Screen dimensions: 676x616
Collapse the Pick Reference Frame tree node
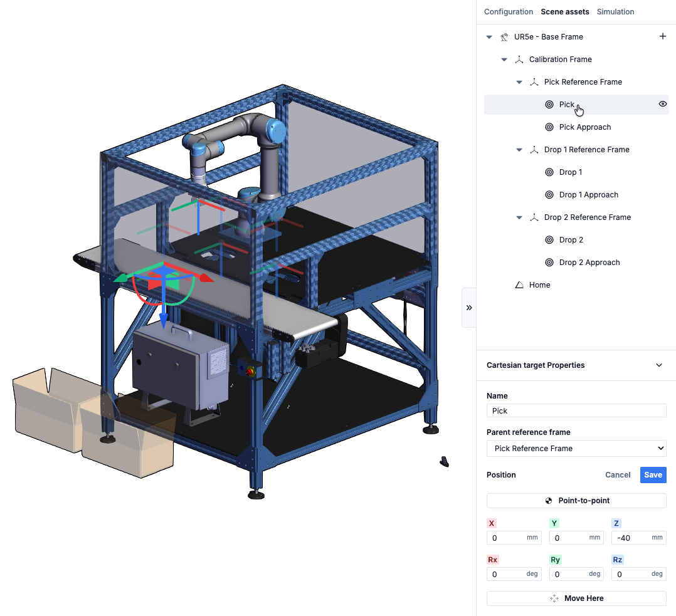coord(519,82)
